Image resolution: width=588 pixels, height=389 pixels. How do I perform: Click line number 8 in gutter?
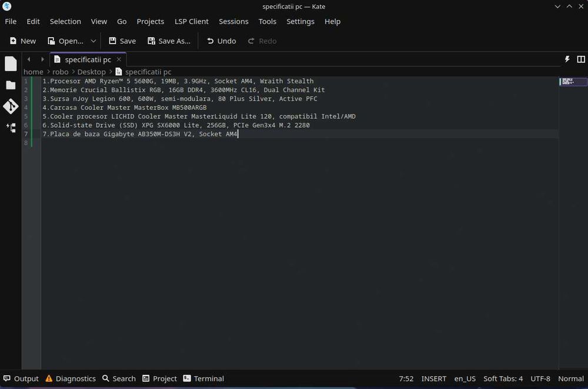pyautogui.click(x=26, y=142)
